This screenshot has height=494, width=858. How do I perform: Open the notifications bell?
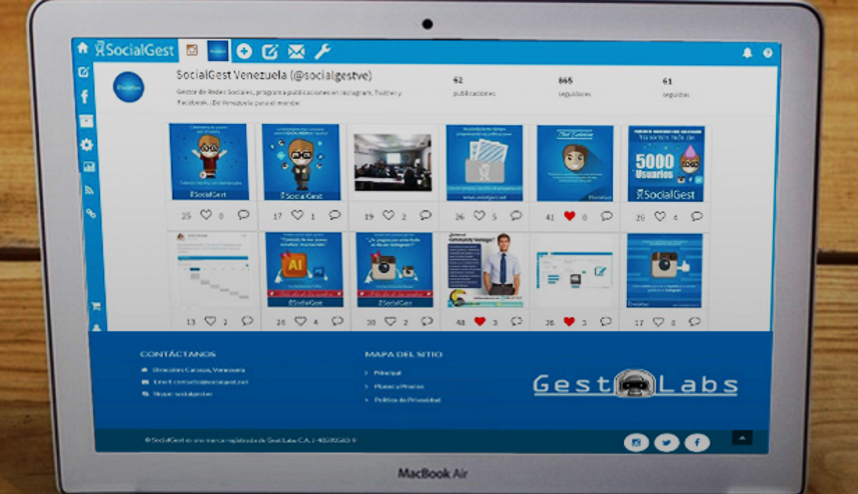coord(747,53)
